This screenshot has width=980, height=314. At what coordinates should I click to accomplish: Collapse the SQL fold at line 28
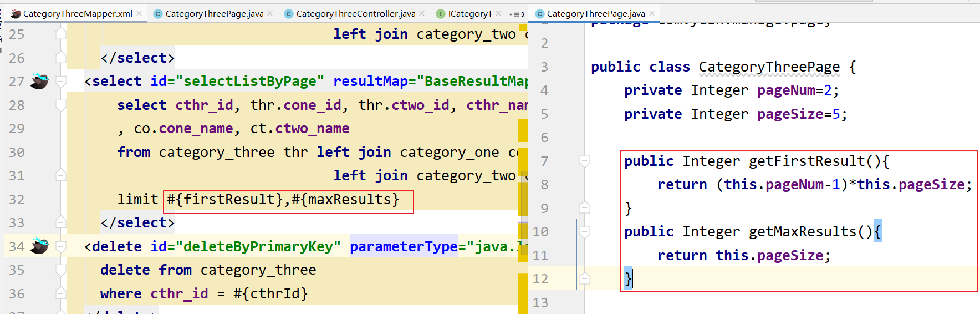(x=61, y=105)
